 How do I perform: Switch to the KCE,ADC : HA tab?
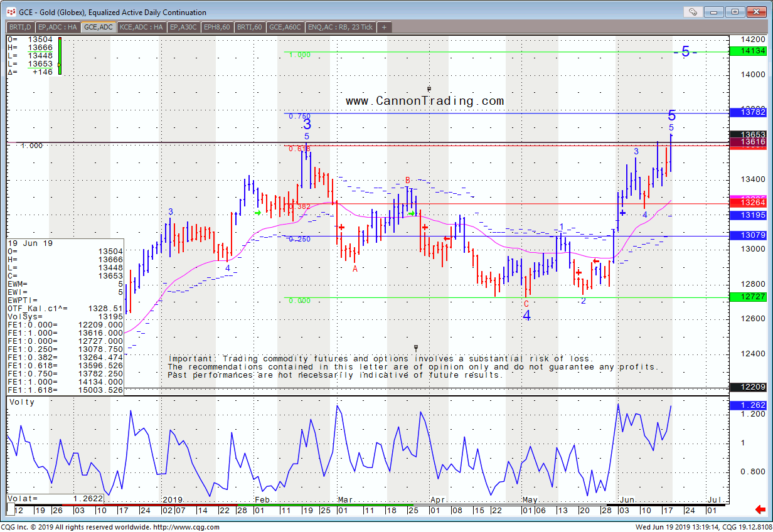141,27
